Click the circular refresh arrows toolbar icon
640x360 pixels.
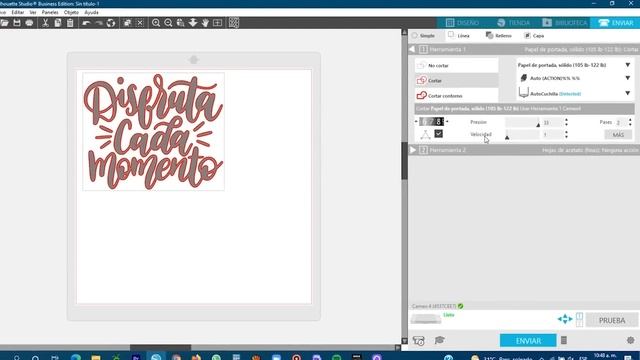pyautogui.click(x=111, y=23)
